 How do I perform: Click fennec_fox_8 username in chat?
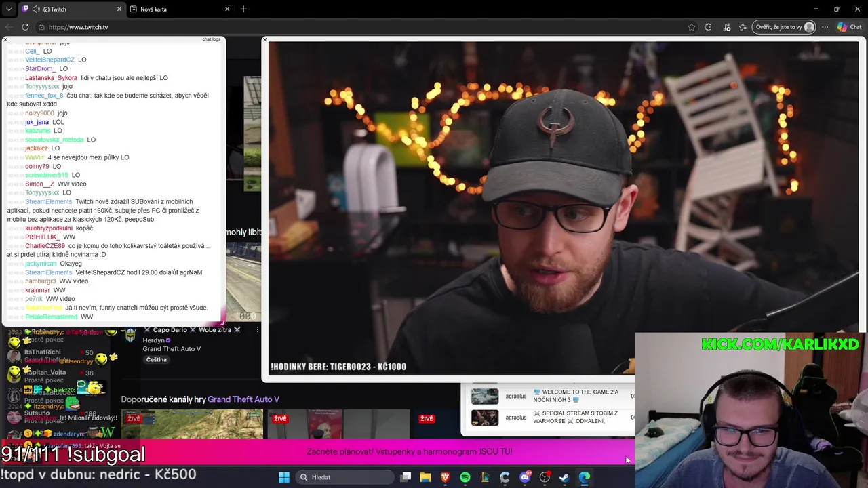pyautogui.click(x=44, y=96)
